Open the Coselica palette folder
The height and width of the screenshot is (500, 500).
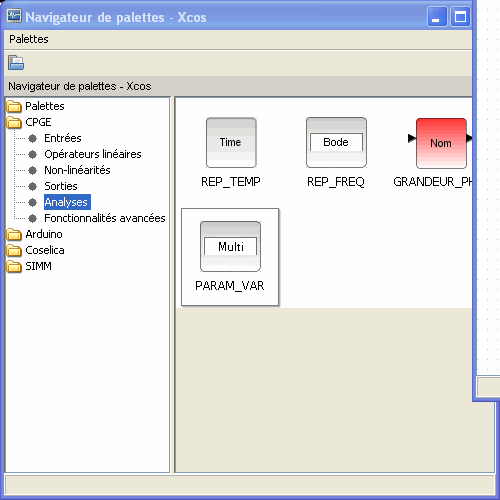tap(36, 250)
